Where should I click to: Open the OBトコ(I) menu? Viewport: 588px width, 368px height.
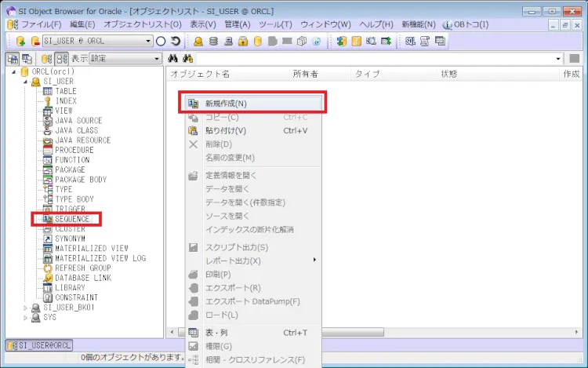click(x=466, y=25)
